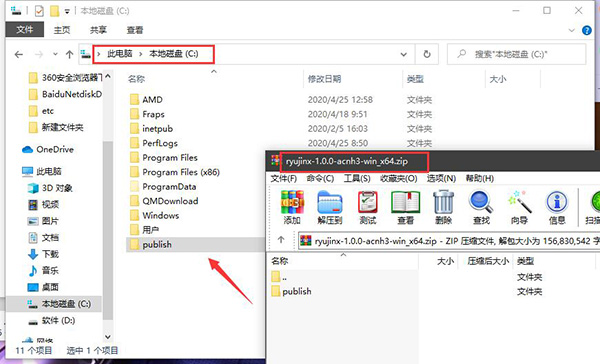Select the ProgramData folder
600x364 pixels.
tap(163, 187)
